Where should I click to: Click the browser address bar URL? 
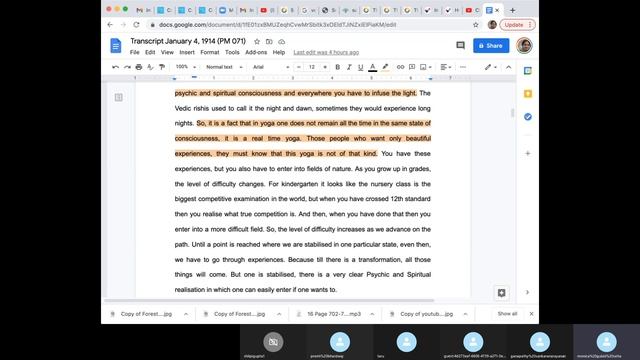(x=277, y=24)
